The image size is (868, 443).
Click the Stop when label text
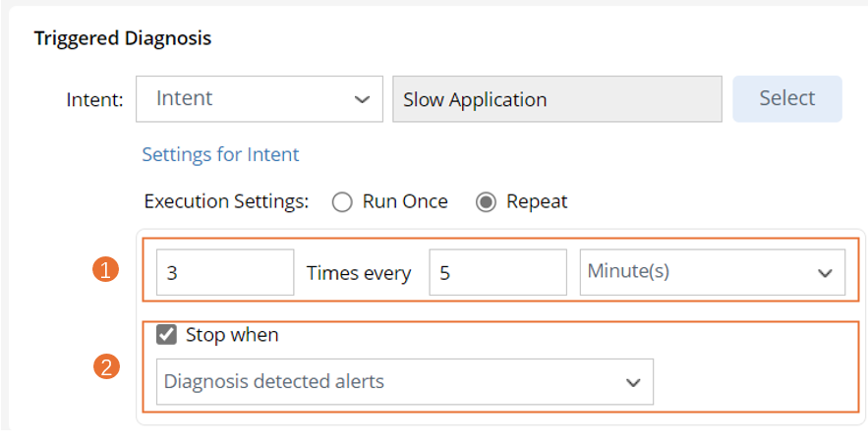232,335
